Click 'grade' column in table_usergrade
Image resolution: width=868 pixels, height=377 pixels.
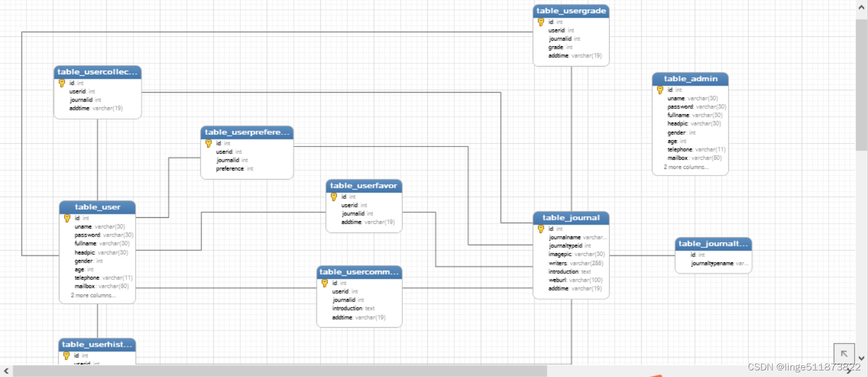pyautogui.click(x=560, y=47)
